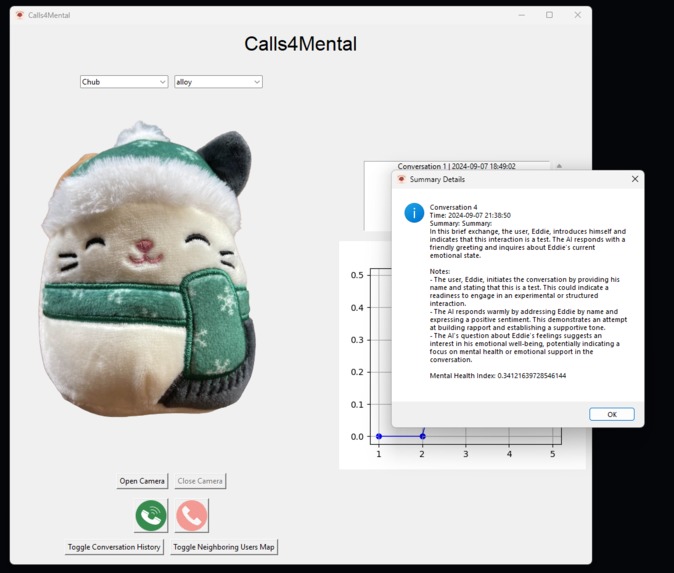Click the 'Conversation 4' line in dialog

pos(453,207)
